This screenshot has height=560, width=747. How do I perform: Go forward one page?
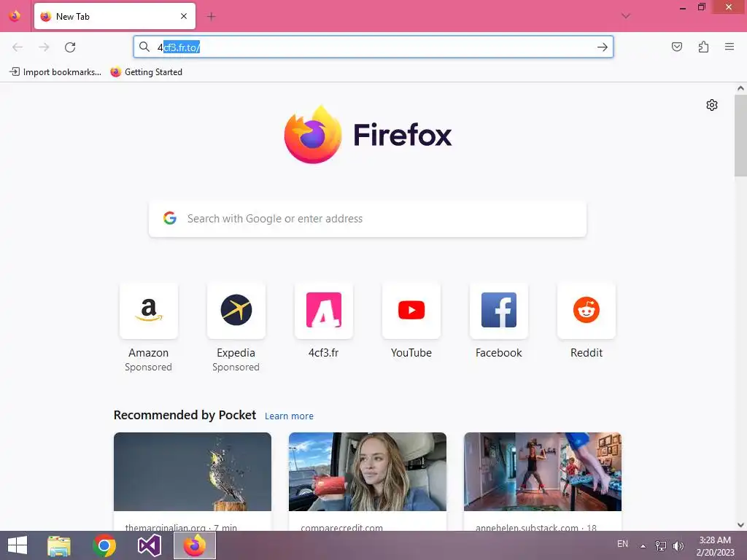coord(44,47)
